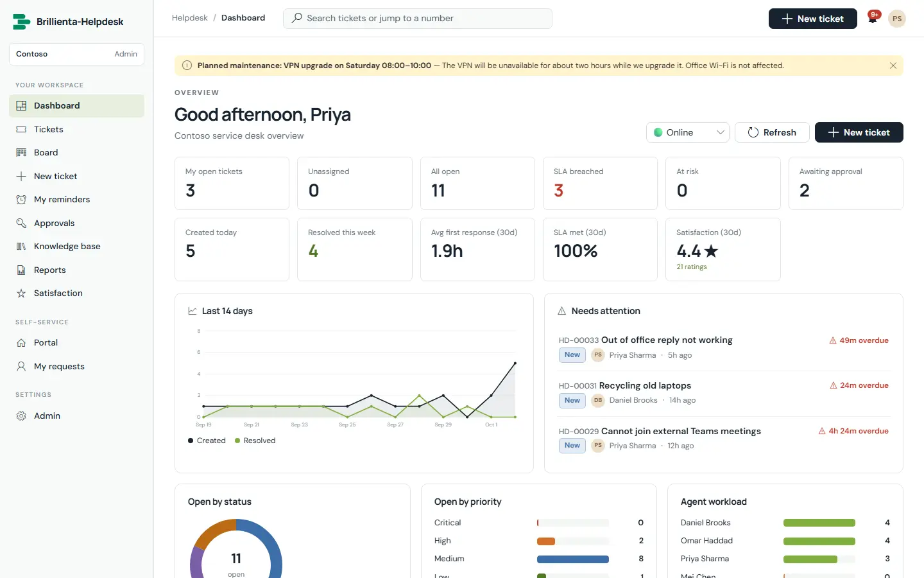
Task: Open the Awaiting approval card
Action: [x=846, y=183]
